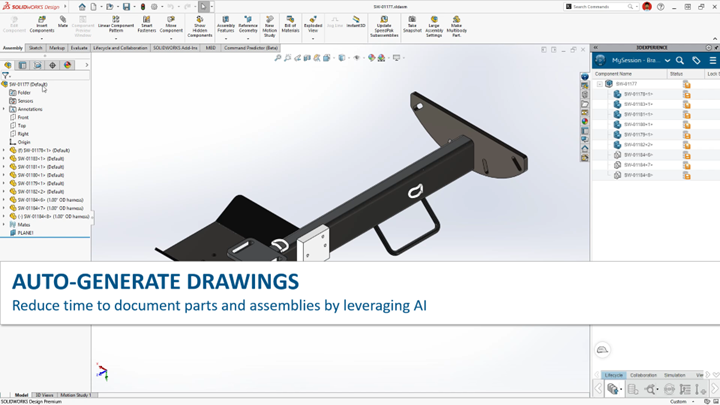Click Take Snapshot in the ribbon

coord(412,24)
